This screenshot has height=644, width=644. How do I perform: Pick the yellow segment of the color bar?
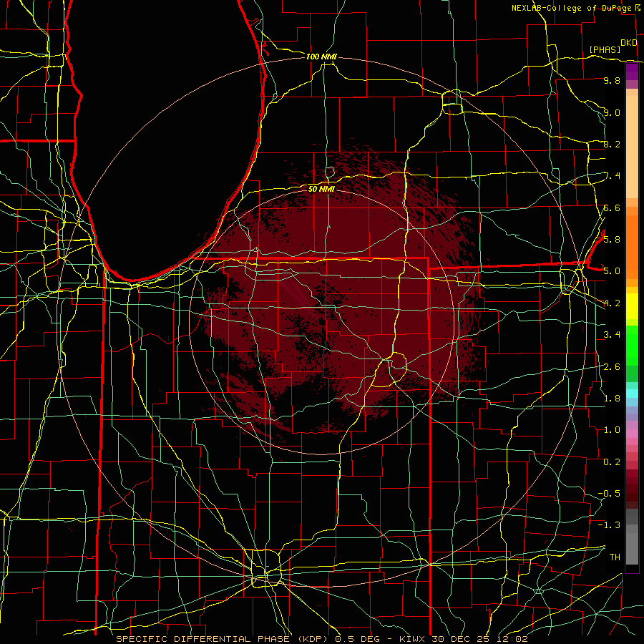tap(632, 306)
